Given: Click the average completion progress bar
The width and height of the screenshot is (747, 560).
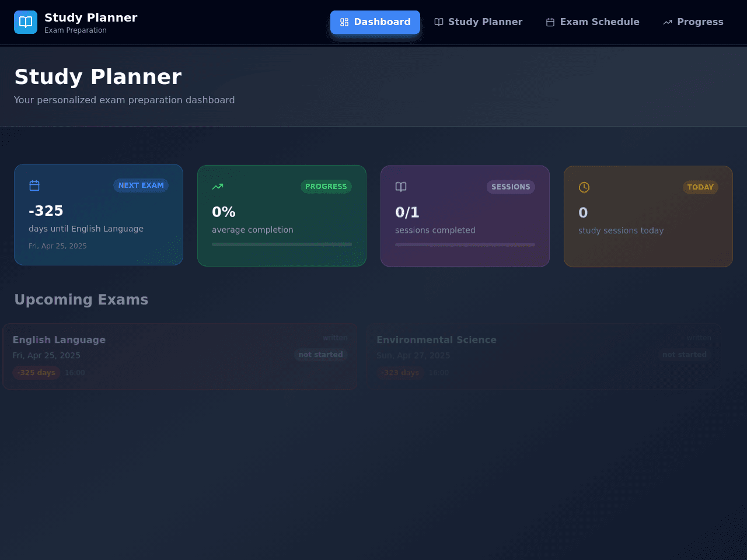Looking at the screenshot, I should pyautogui.click(x=282, y=244).
